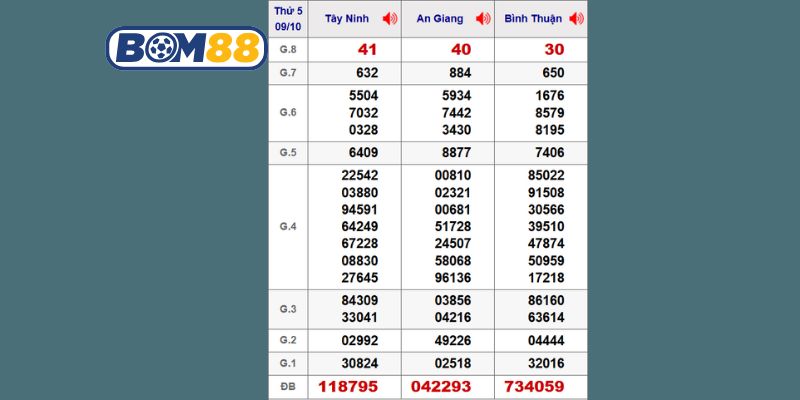The height and width of the screenshot is (400, 800).
Task: Click the An Giang G.8 number 40
Action: coord(461,49)
